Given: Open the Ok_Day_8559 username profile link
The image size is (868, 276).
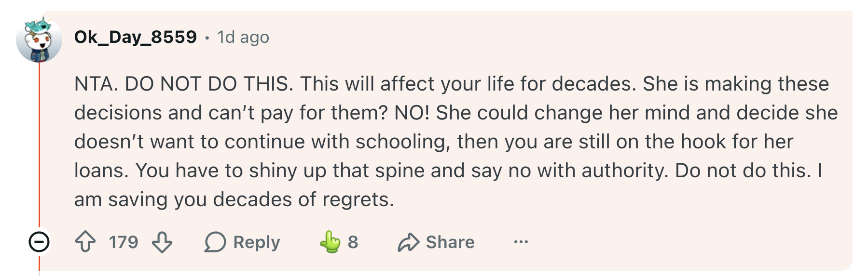Looking at the screenshot, I should [x=136, y=37].
